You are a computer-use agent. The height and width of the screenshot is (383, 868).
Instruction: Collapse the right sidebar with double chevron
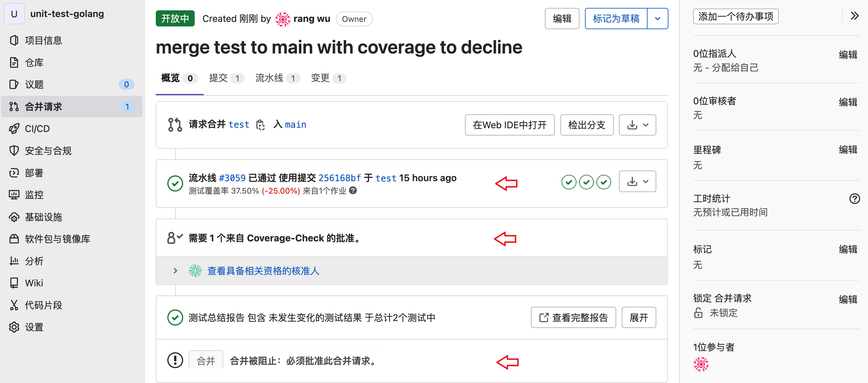click(854, 16)
